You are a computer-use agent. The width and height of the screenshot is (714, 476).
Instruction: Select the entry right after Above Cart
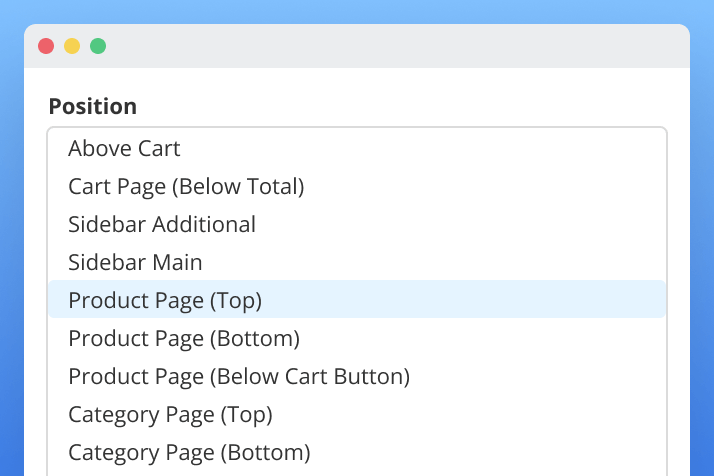(186, 187)
